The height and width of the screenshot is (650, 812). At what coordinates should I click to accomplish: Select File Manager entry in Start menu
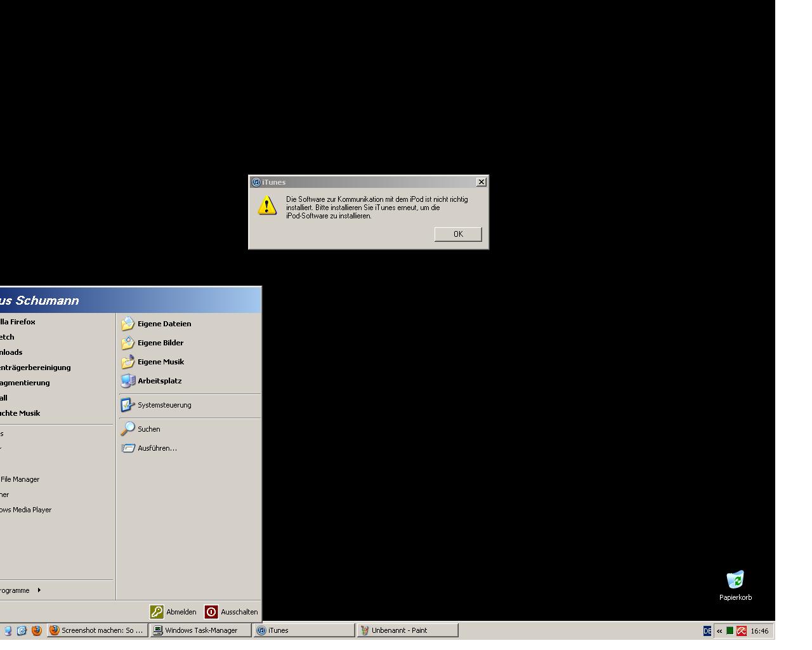pos(20,479)
